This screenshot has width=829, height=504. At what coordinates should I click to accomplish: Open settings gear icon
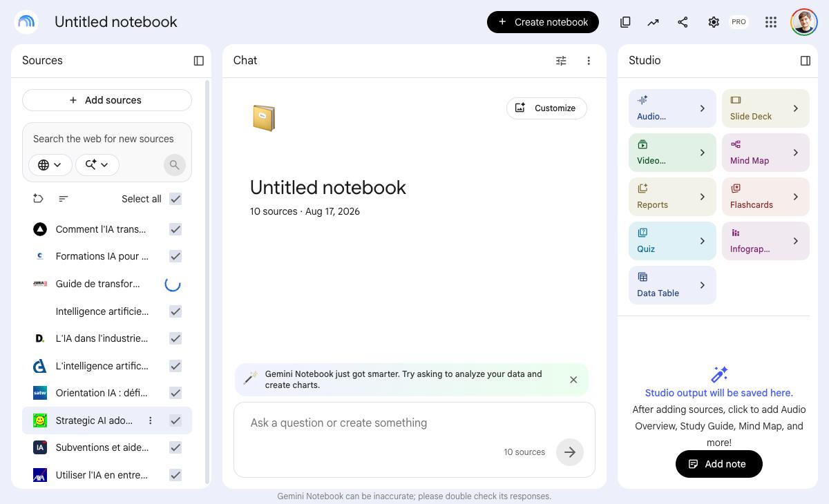[x=714, y=22]
